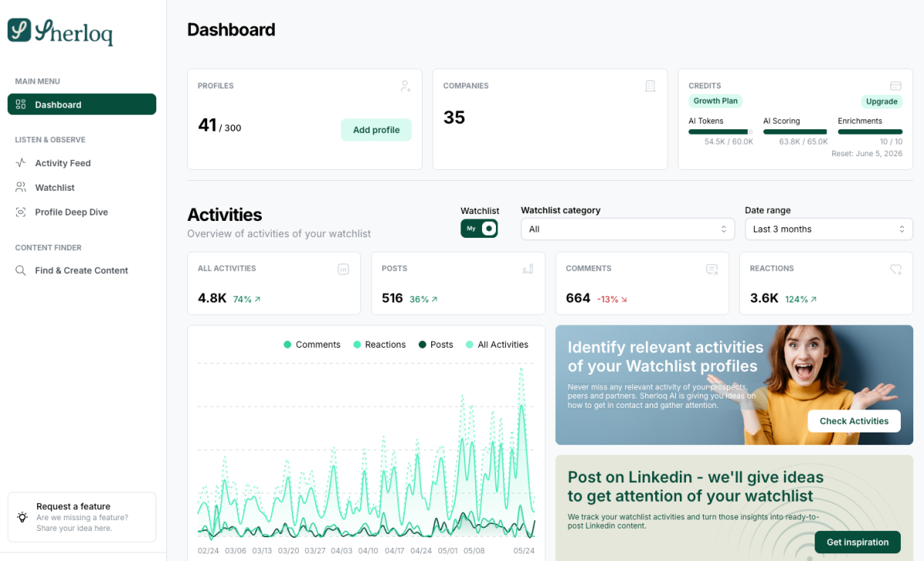Toggle Posts series in chart legend

(x=436, y=345)
